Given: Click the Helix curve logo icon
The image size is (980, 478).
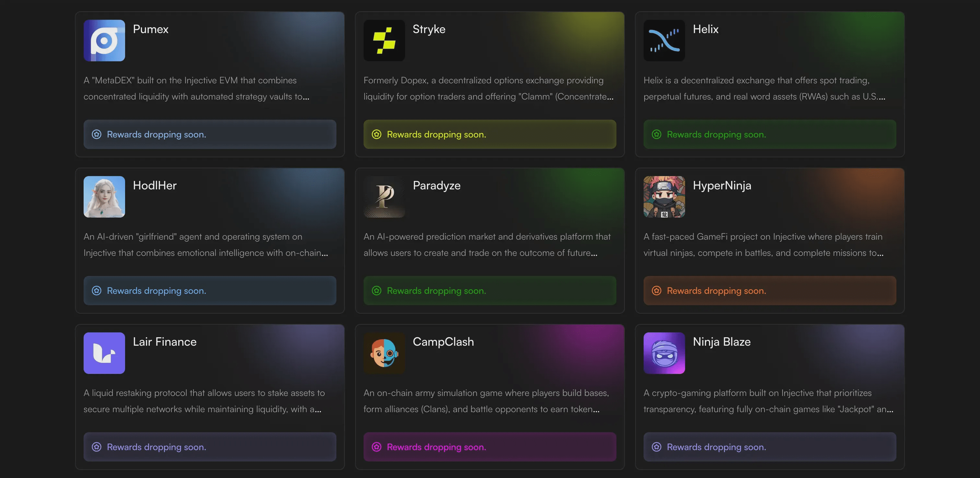Looking at the screenshot, I should coord(664,40).
